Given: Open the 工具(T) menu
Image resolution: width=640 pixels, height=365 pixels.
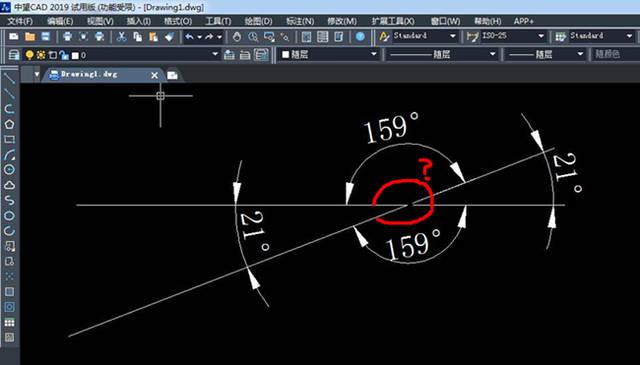Looking at the screenshot, I should click(x=218, y=21).
